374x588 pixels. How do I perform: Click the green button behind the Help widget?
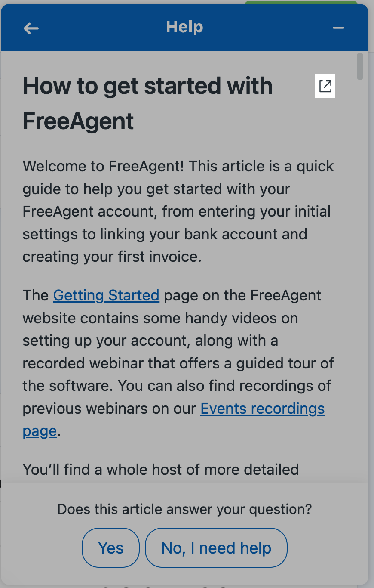point(301,3)
